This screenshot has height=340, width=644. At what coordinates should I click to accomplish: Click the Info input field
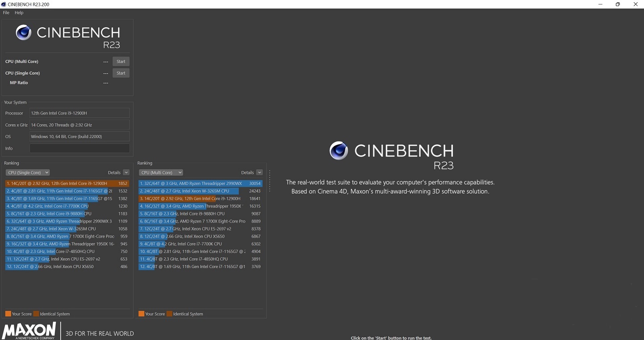coord(79,148)
